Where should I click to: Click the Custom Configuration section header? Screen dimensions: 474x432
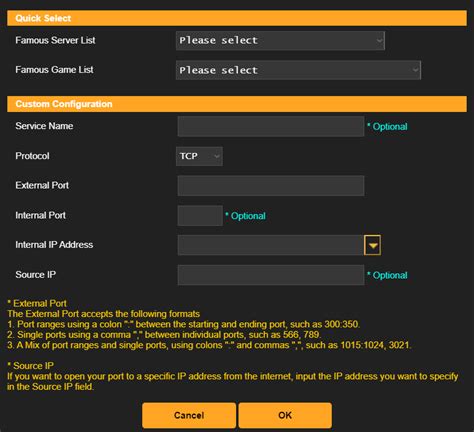pos(237,104)
